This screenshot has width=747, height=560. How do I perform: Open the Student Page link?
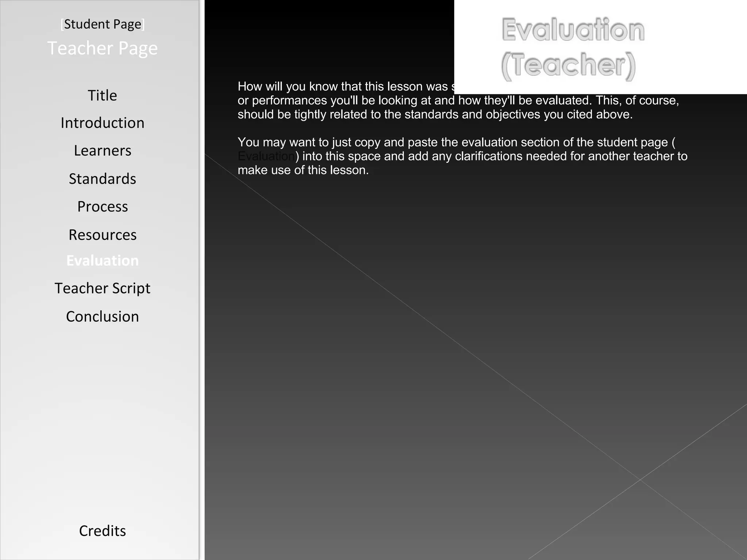pyautogui.click(x=102, y=24)
